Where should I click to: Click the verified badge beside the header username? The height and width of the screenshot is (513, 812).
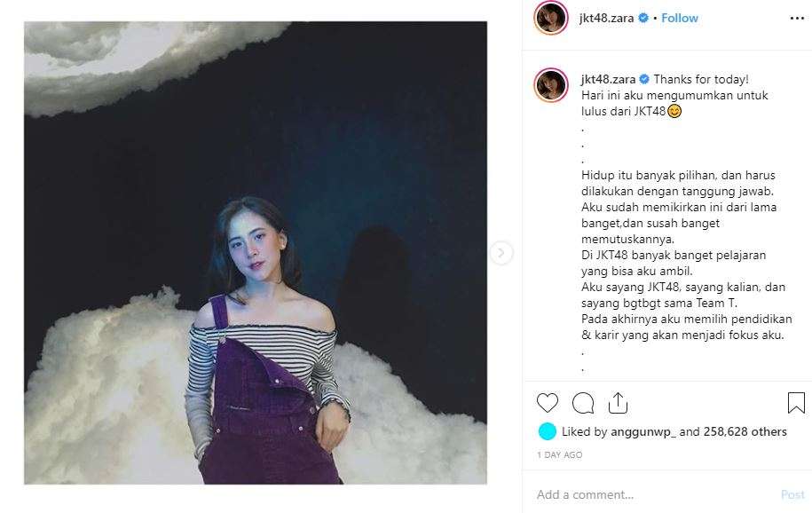(x=643, y=18)
